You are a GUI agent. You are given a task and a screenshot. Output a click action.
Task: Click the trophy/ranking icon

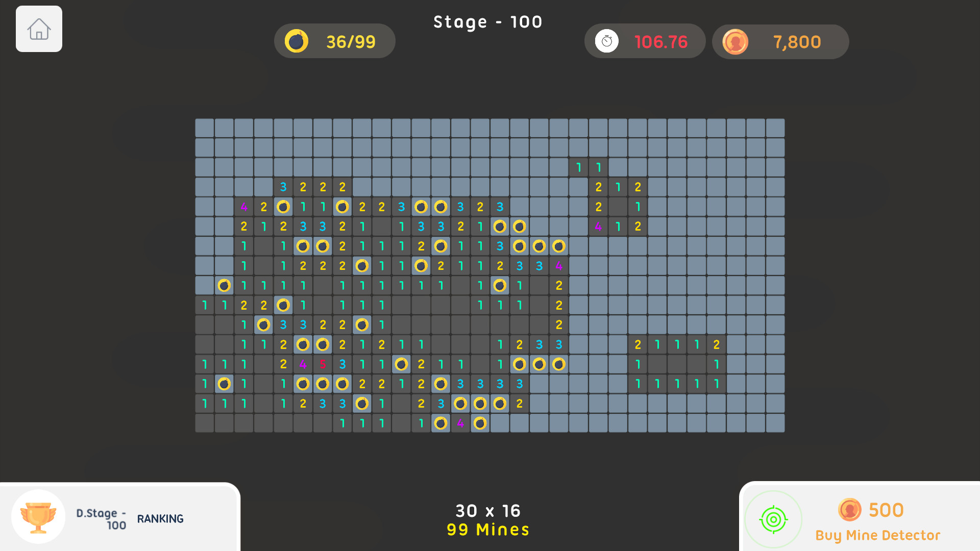(37, 519)
